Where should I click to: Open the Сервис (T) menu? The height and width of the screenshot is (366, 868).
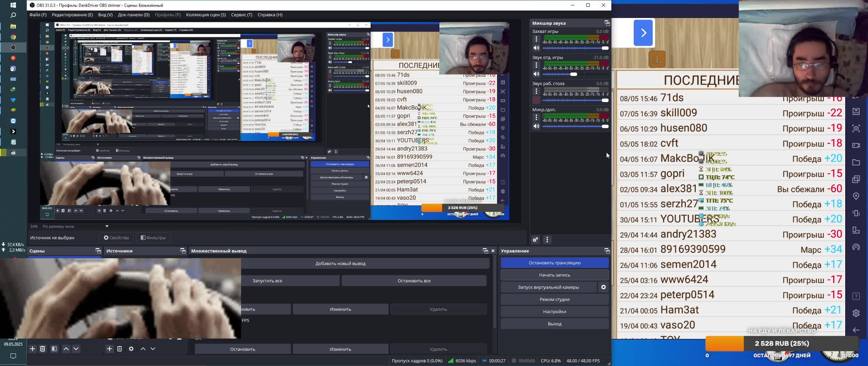(x=241, y=15)
